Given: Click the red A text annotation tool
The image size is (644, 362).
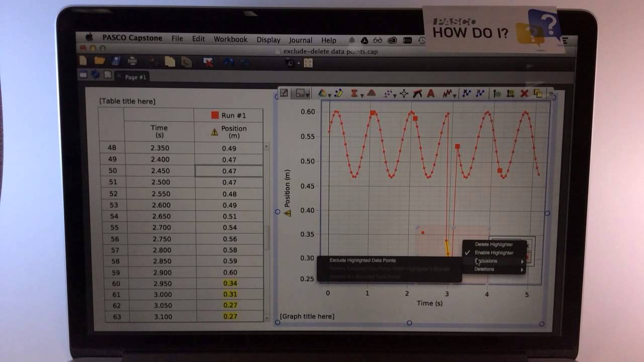Looking at the screenshot, I should point(431,94).
